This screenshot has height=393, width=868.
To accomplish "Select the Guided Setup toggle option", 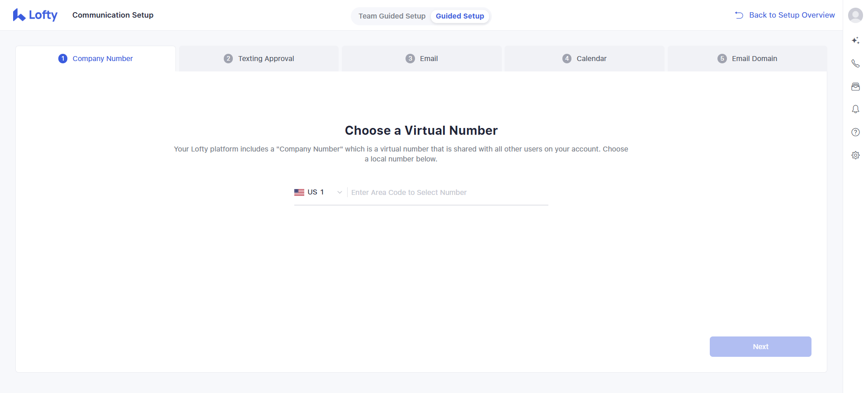I will (459, 16).
